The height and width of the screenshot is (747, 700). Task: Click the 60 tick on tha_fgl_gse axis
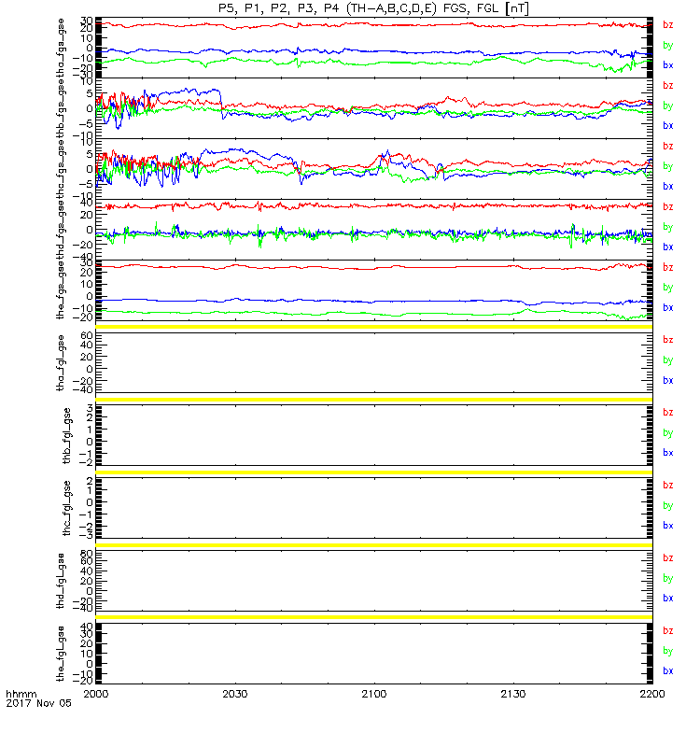click(87, 336)
